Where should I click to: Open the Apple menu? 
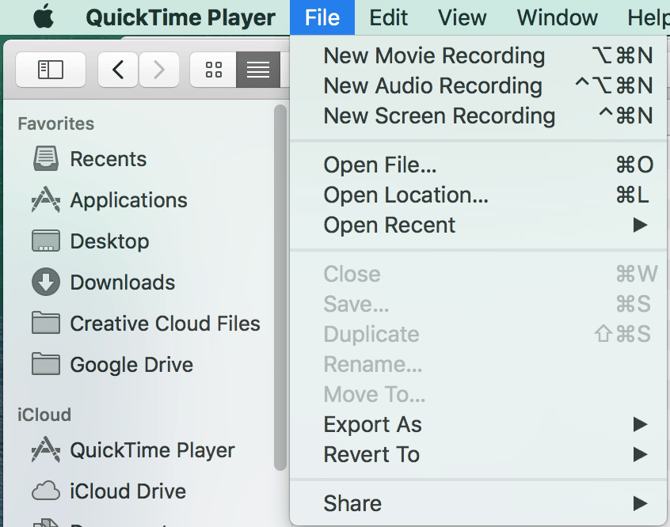click(x=44, y=17)
